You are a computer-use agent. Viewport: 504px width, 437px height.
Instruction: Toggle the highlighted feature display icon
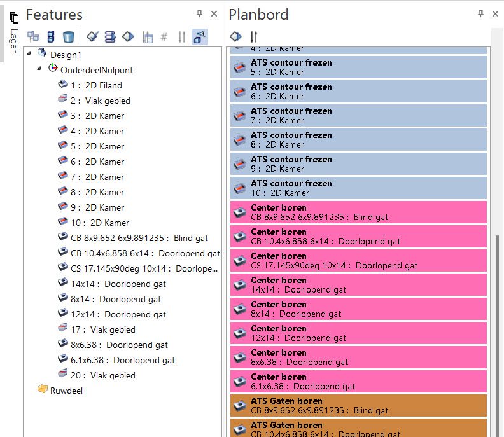point(200,37)
